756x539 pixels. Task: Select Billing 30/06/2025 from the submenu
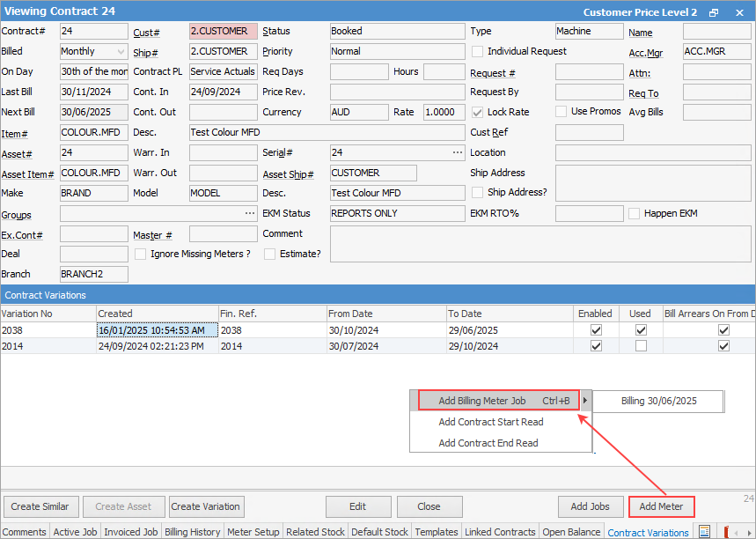point(658,401)
